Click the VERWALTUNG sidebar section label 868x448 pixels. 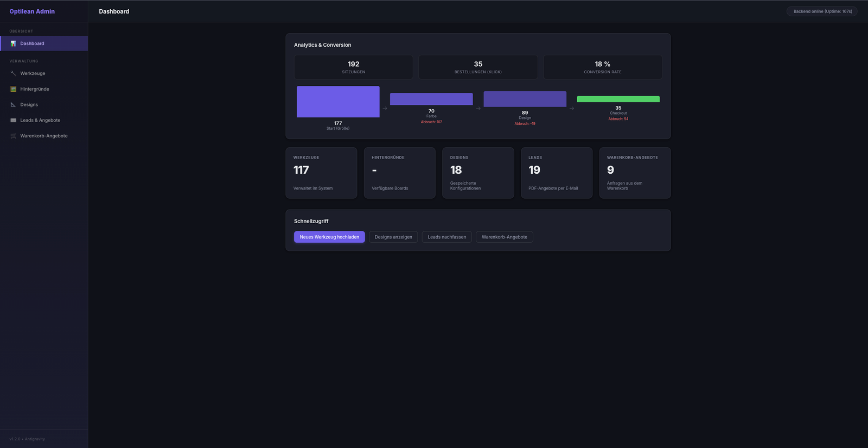point(24,61)
